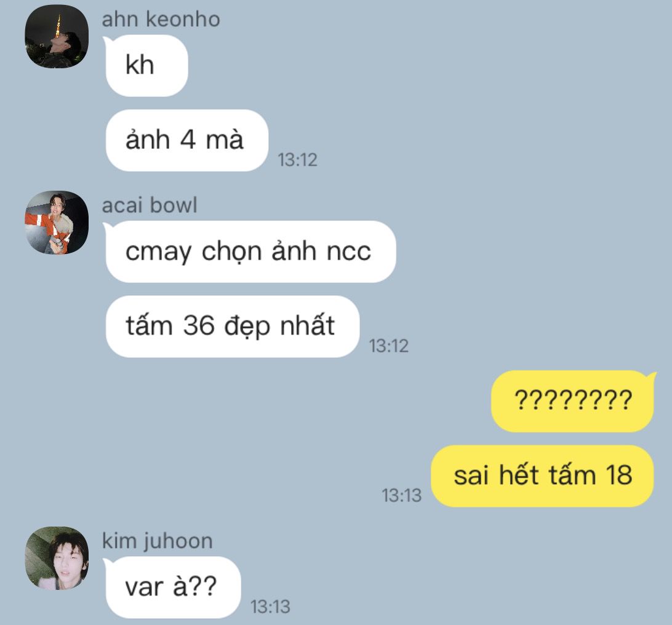The height and width of the screenshot is (625, 672).
Task: Select the 'var à??' message bubble
Action: 173,587
